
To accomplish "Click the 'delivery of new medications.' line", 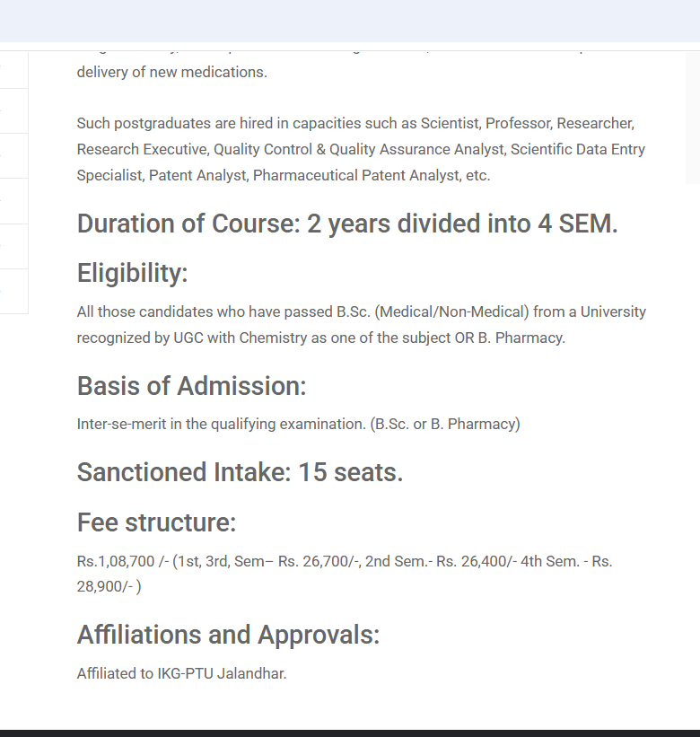I will tap(171, 72).
